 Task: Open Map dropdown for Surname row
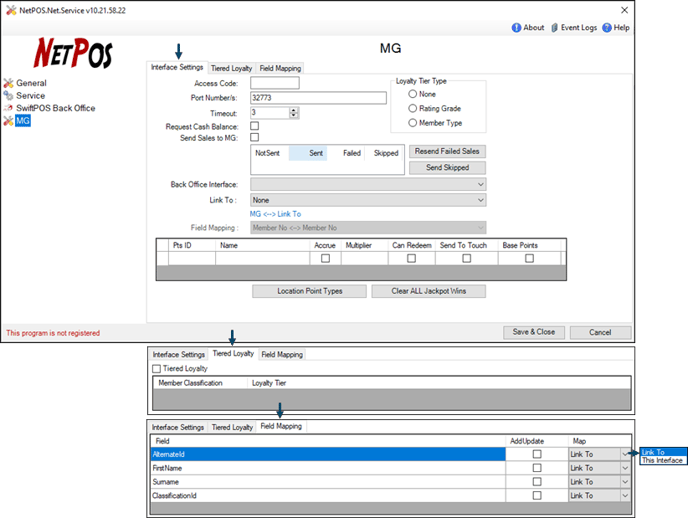click(x=625, y=482)
